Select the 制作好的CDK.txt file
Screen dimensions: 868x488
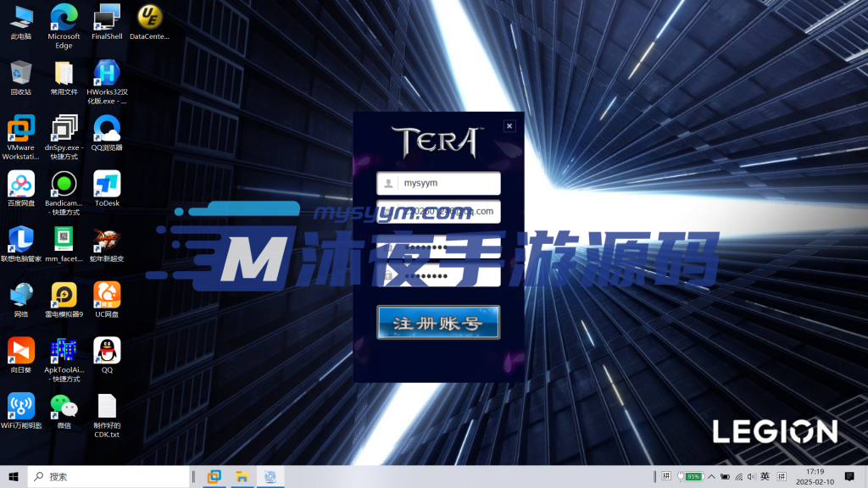[x=107, y=407]
